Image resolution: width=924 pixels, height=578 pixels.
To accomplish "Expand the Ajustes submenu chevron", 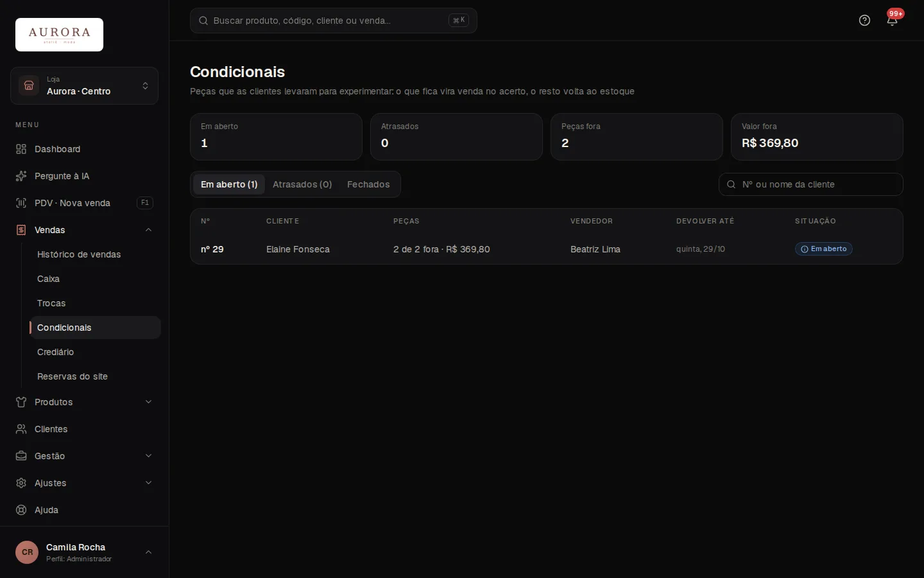I will [148, 483].
